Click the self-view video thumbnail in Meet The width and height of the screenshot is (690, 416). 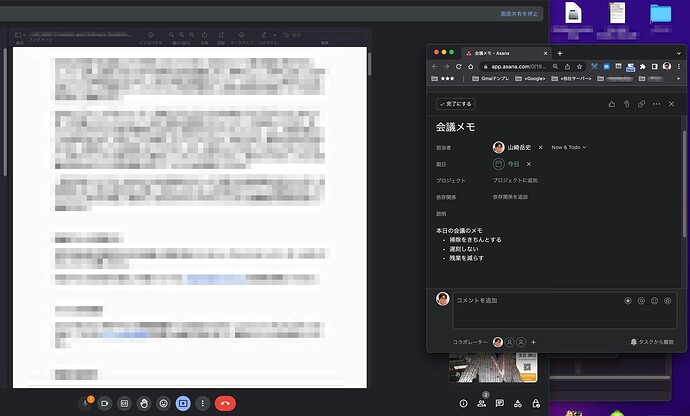[x=493, y=368]
